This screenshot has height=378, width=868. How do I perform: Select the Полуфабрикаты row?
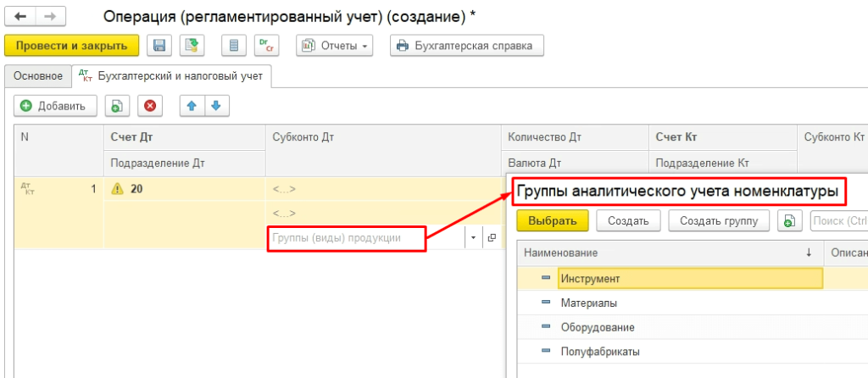pyautogui.click(x=692, y=352)
